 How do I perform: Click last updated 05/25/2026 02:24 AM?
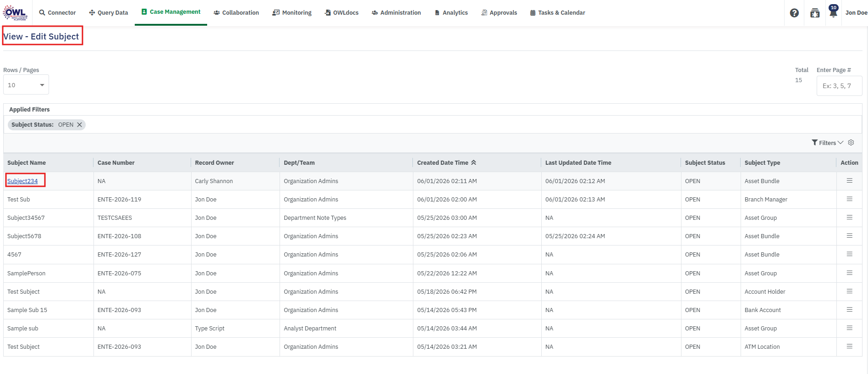[575, 236]
